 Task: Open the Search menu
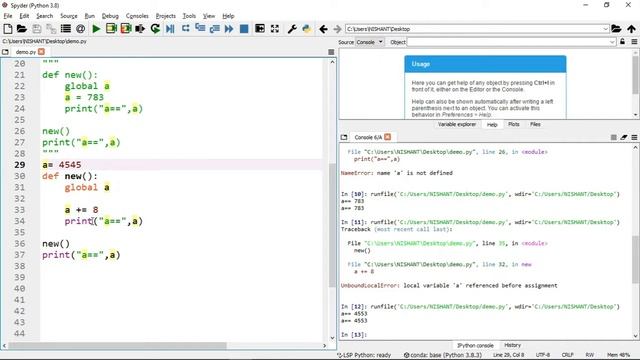click(x=44, y=16)
